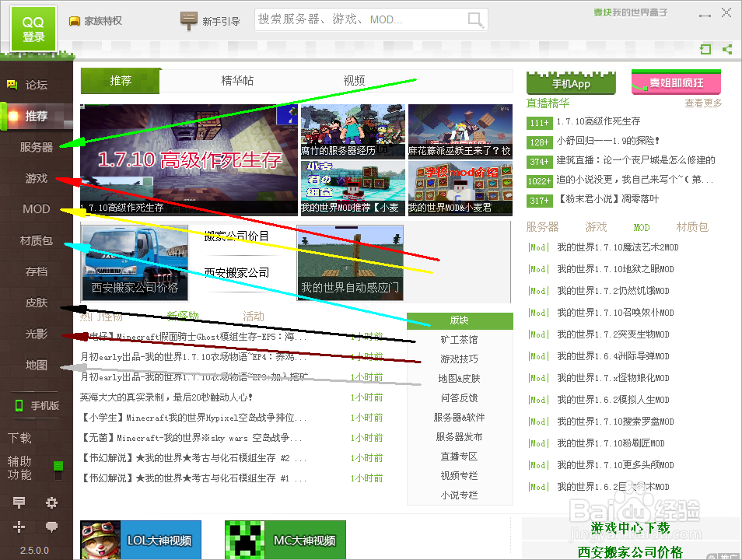Click 手机App green button
Screen dimensions: 742x560
pyautogui.click(x=571, y=83)
